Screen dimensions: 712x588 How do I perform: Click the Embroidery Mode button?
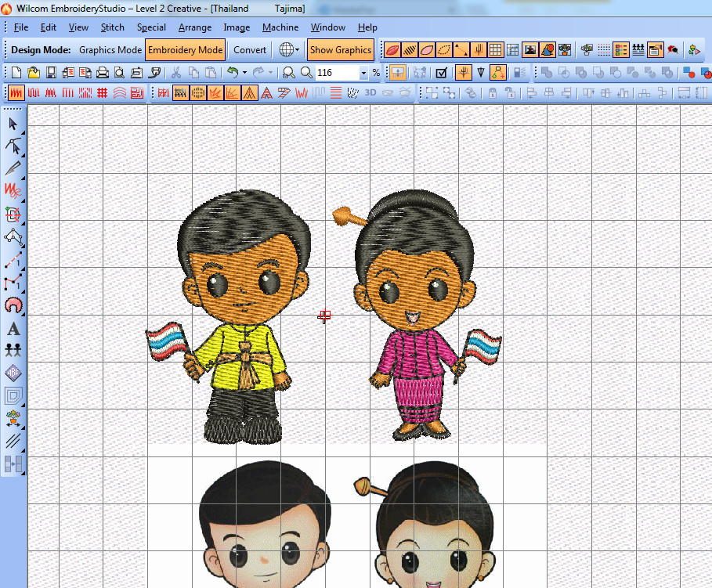click(186, 50)
